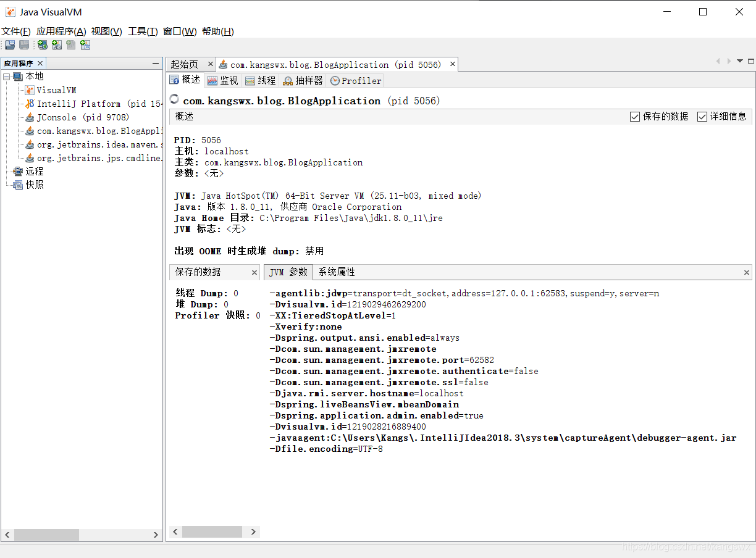756x558 pixels.
Task: Toggle the 详细信息 checkbox
Action: [x=702, y=117]
